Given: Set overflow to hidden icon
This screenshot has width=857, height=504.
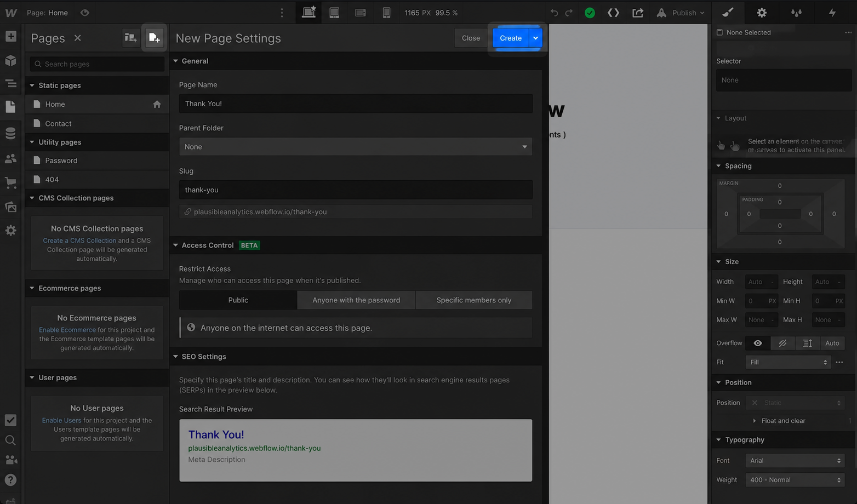Looking at the screenshot, I should [x=782, y=343].
